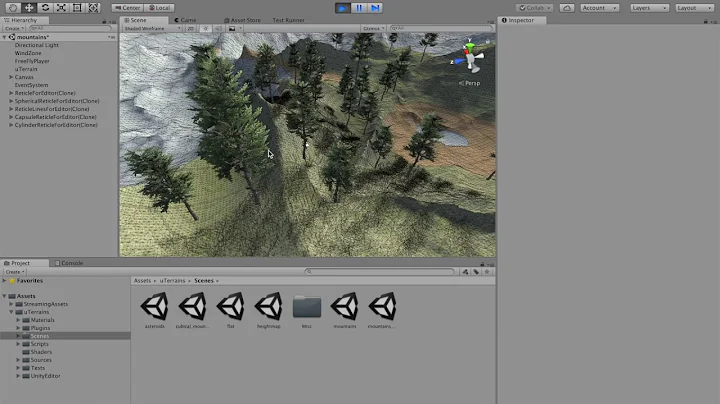This screenshot has height=404, width=720.
Task: Select WindZone object
Action: (28, 53)
